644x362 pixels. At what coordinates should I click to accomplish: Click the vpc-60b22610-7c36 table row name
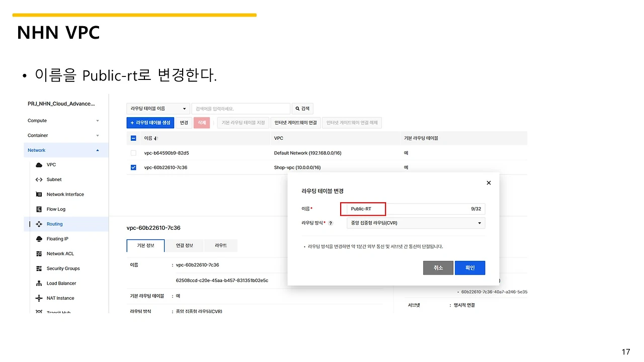tap(166, 167)
